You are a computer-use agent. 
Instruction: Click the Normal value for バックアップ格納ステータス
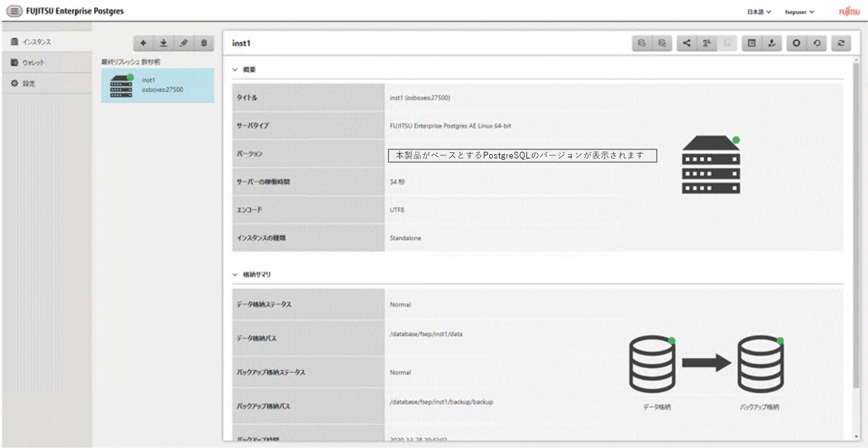click(x=400, y=372)
